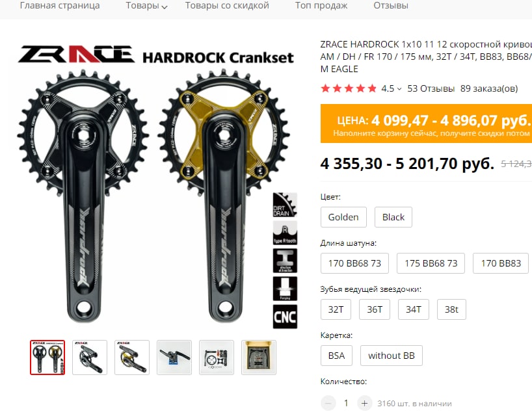532x416 pixels.
Task: Decrease quantity with the minus button
Action: [x=328, y=403]
